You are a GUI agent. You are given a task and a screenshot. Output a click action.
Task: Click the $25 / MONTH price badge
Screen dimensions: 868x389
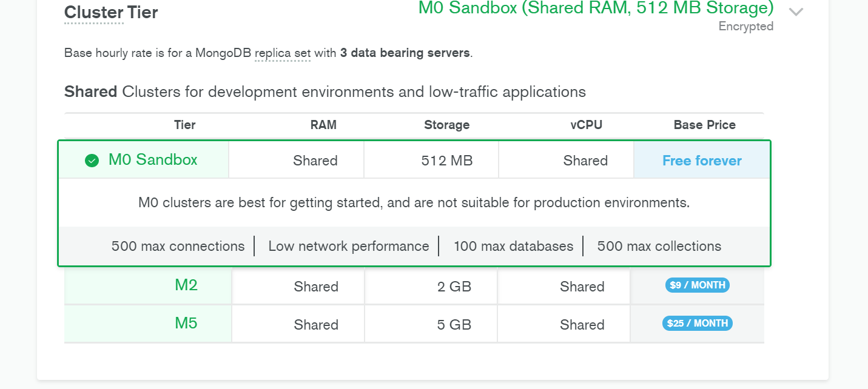697,324
